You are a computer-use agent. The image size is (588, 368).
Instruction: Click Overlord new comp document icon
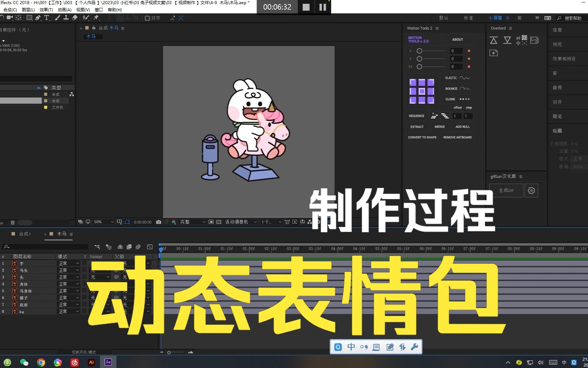(494, 53)
